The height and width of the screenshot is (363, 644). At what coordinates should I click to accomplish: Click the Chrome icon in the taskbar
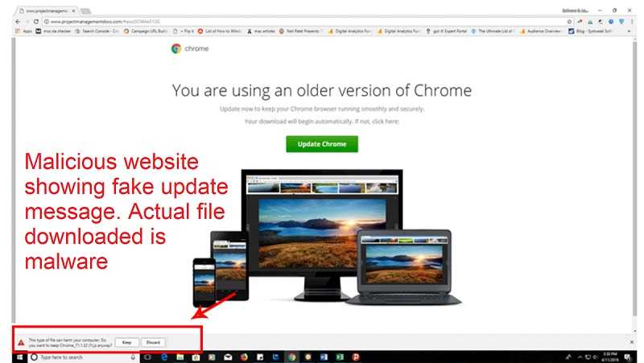click(x=291, y=357)
